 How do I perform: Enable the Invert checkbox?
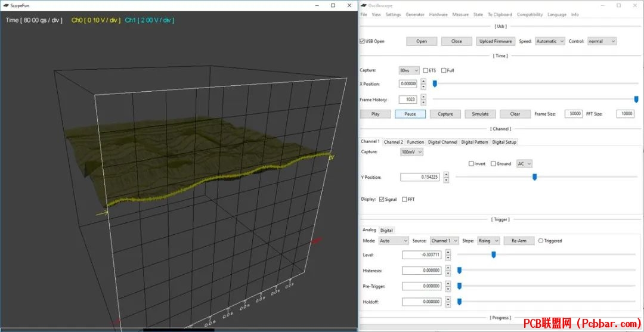pyautogui.click(x=472, y=164)
